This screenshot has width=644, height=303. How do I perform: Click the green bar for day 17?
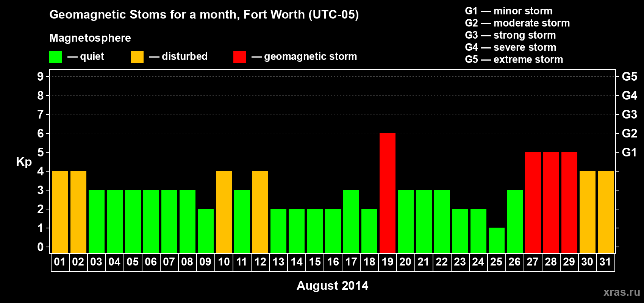click(x=351, y=221)
